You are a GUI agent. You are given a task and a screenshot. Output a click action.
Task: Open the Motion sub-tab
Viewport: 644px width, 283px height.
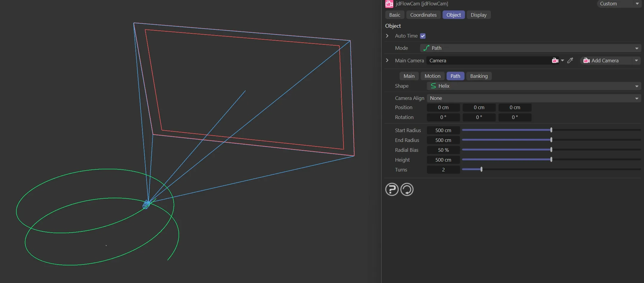432,76
